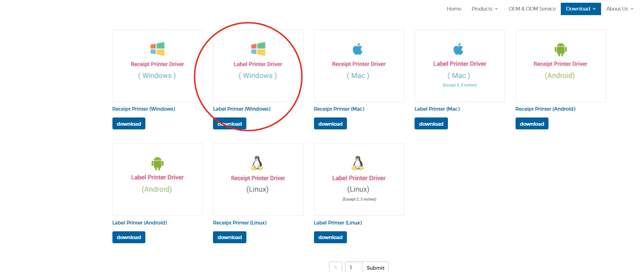Open the Label Printer Driver Mac thumbnail
This screenshot has width=644, height=272.
460,66
